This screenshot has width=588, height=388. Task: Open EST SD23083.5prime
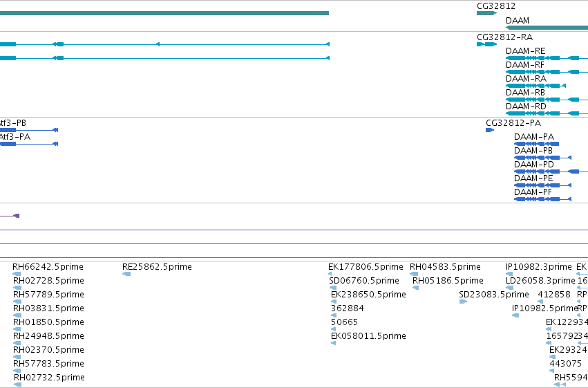click(x=494, y=295)
